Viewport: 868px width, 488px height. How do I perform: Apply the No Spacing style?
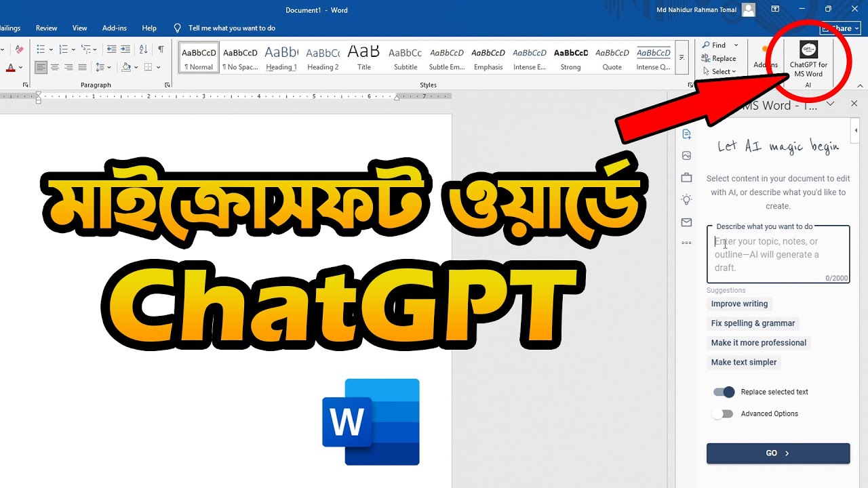tap(240, 58)
